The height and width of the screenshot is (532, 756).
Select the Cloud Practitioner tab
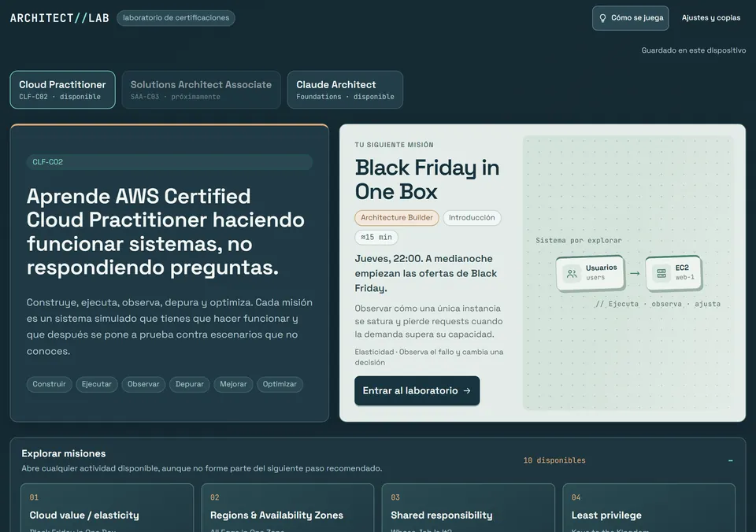point(63,90)
